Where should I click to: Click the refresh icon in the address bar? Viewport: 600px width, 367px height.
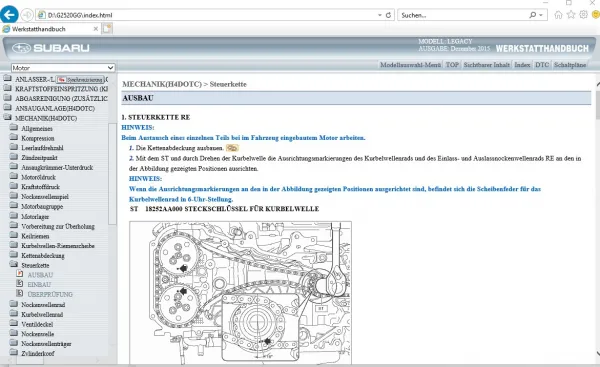click(x=388, y=15)
